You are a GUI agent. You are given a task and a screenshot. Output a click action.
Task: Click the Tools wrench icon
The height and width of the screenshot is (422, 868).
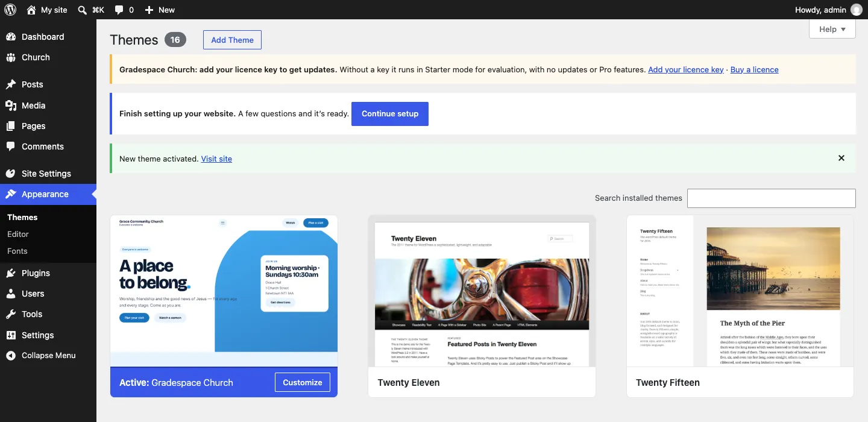tap(11, 314)
